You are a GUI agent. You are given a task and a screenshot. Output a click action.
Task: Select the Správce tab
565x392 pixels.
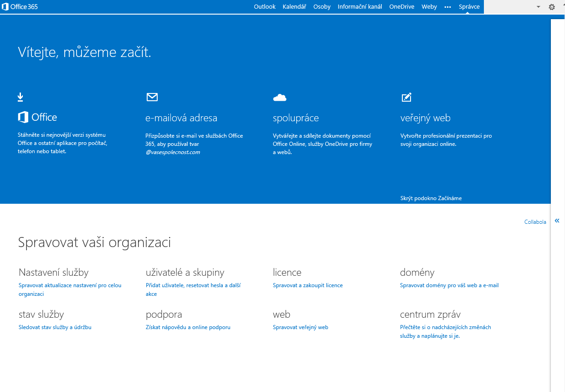tap(469, 7)
